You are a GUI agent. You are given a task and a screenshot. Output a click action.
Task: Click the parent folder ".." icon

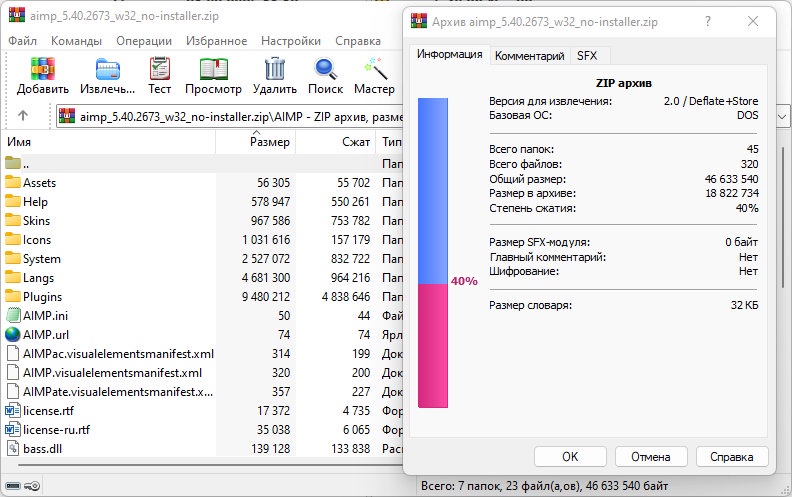[x=13, y=163]
